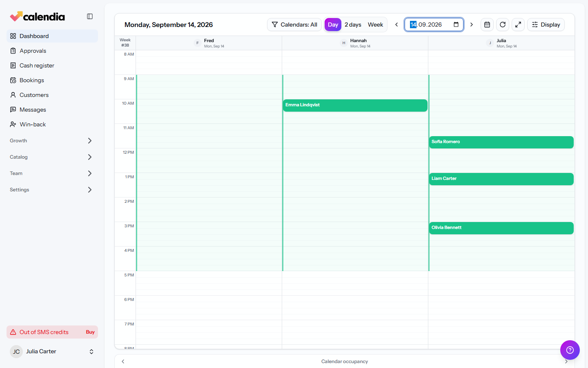Click the Week #38 label
The image size is (588, 368).
coord(125,43)
